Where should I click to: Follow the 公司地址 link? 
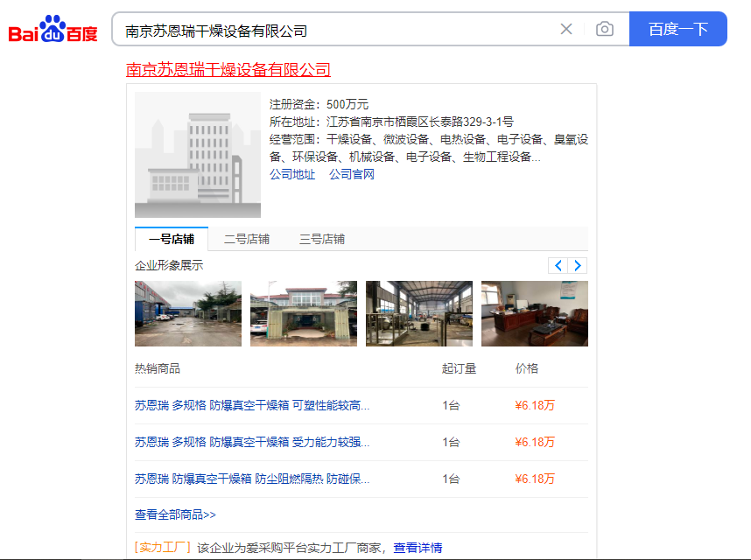click(x=292, y=174)
